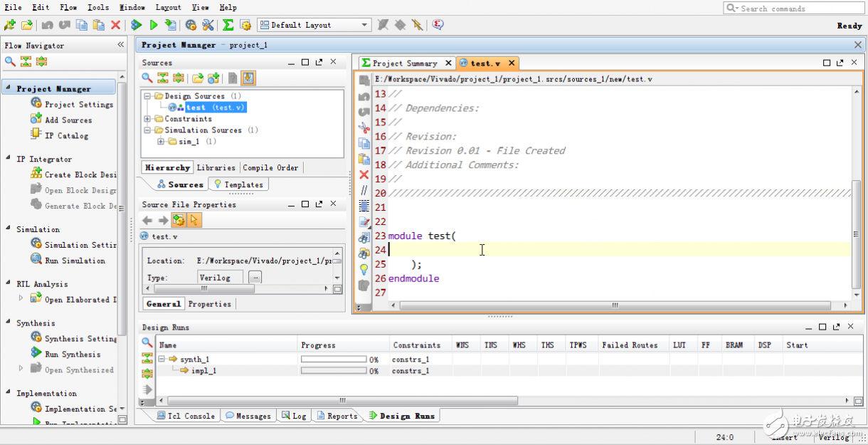Click the comment toggle slashes icon in editor

click(364, 190)
